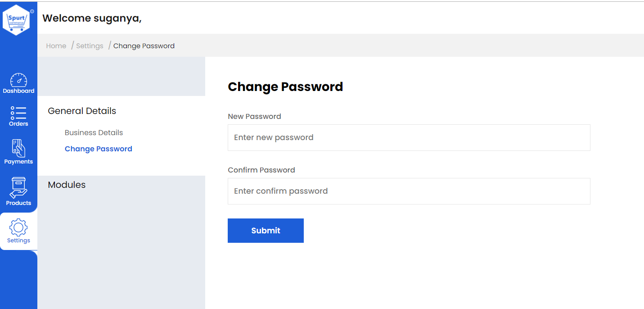Go to Orders in the sidebar

pos(18,116)
